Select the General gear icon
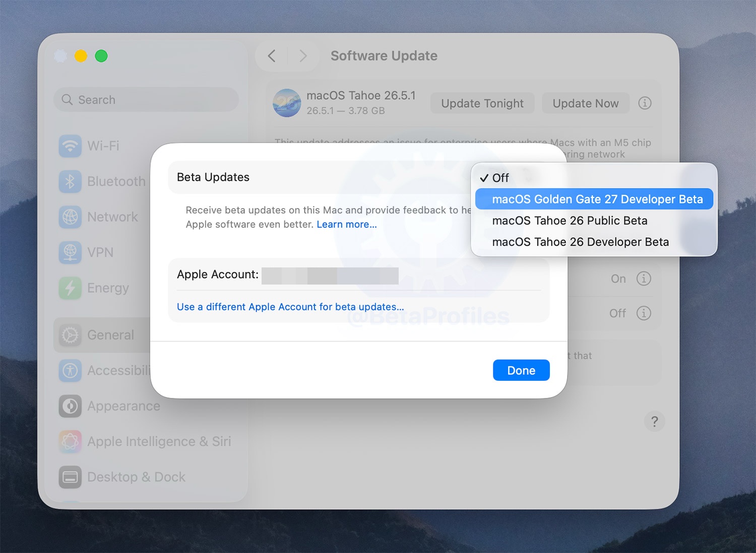 70,335
